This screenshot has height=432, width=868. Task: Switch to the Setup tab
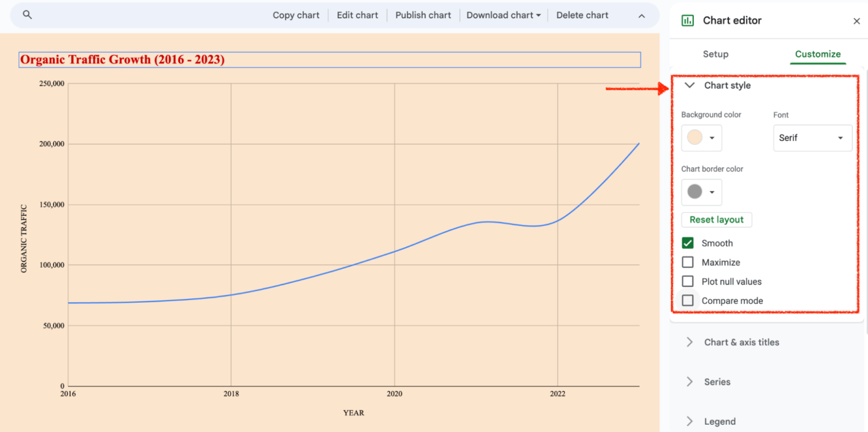coord(715,54)
